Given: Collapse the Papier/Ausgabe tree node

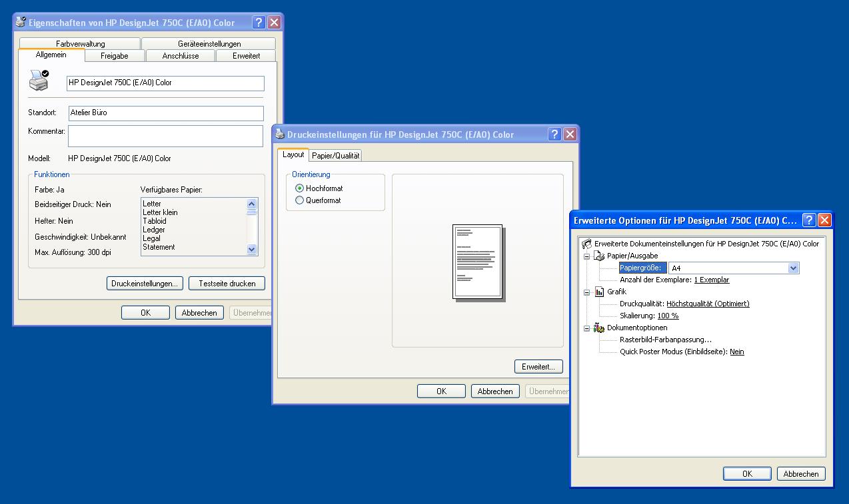Looking at the screenshot, I should coord(587,256).
